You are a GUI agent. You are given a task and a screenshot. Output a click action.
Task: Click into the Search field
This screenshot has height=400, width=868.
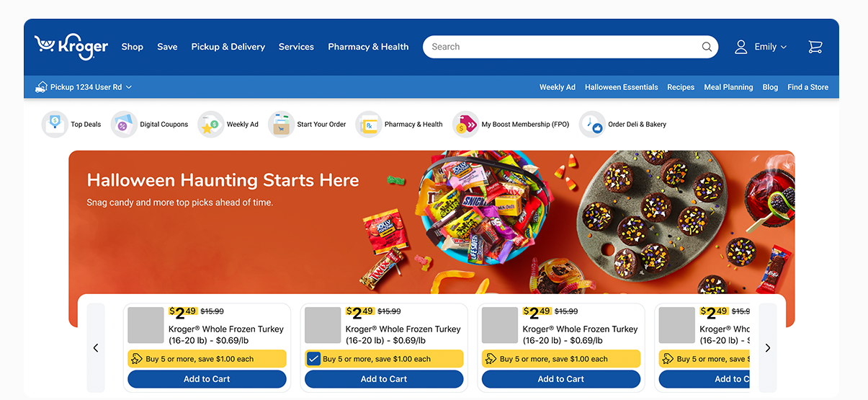point(562,47)
